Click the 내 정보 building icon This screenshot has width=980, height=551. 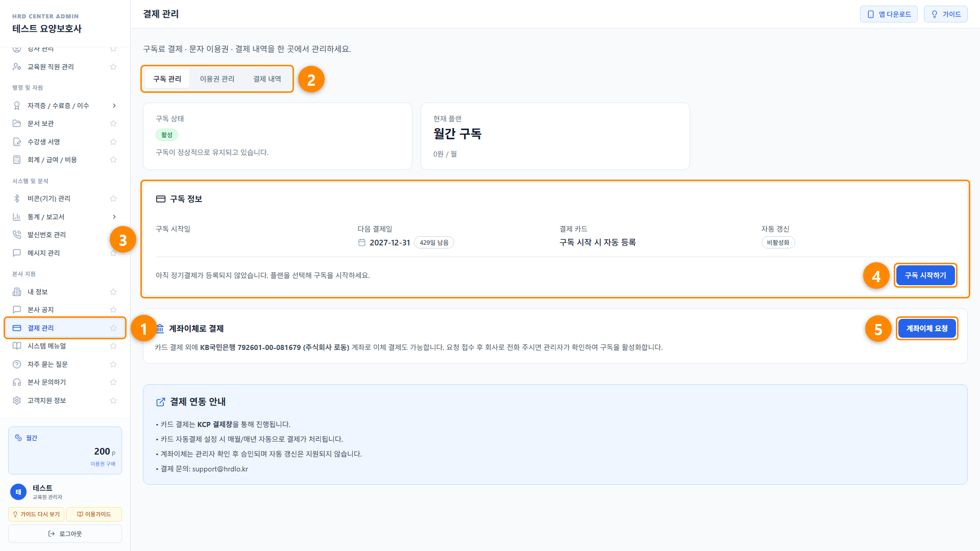click(x=17, y=292)
